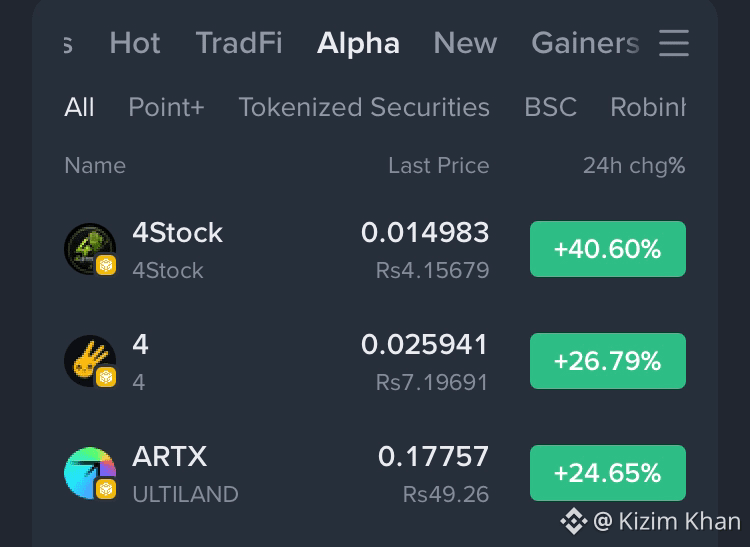Filter the list by BSC
Screen dimensions: 750x547
pos(551,107)
